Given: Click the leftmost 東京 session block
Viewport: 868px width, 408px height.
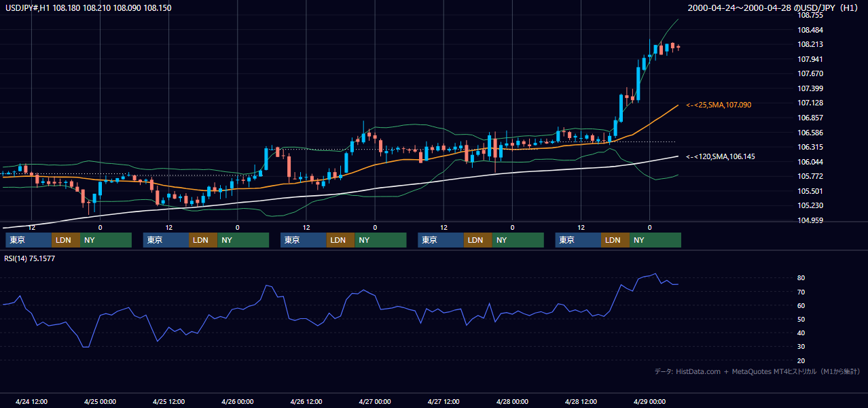Looking at the screenshot, I should tap(29, 240).
